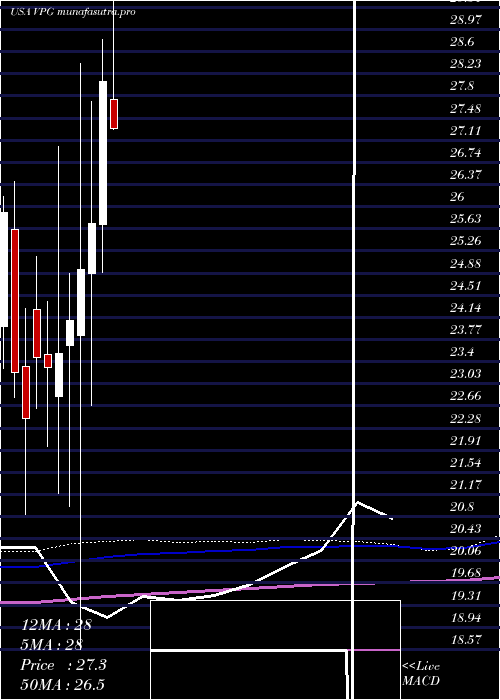Click the 28.6 price axis label
Screen dimensions: 500x700
coord(462,42)
